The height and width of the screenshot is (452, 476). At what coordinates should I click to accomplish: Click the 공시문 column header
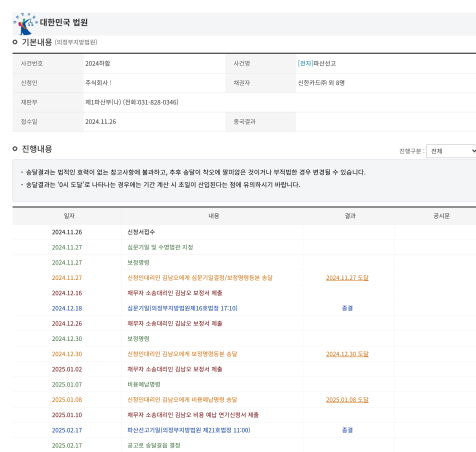(x=441, y=216)
